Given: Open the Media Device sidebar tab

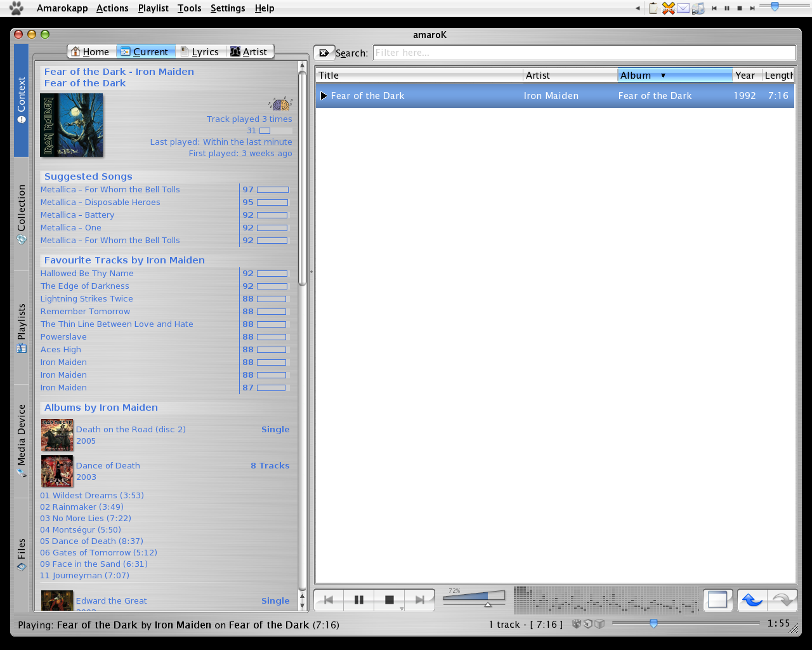Looking at the screenshot, I should click(21, 441).
